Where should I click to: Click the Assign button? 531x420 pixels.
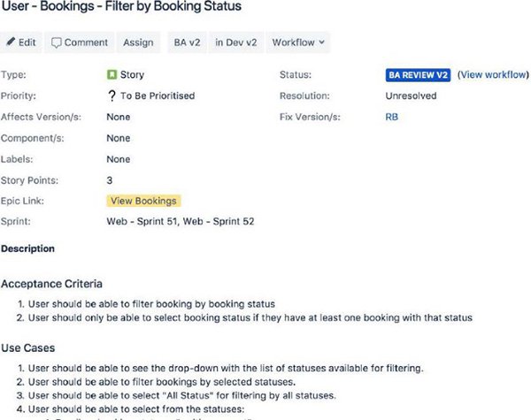(138, 42)
